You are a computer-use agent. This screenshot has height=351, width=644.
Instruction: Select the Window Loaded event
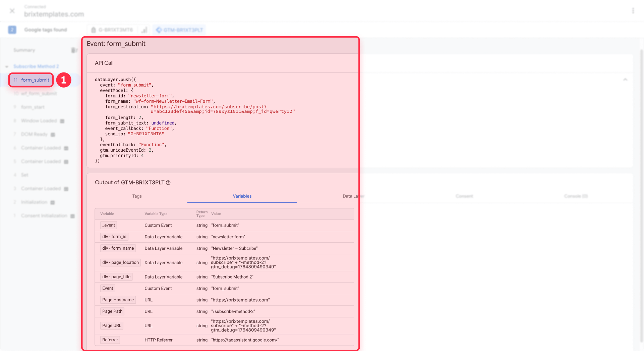point(39,121)
